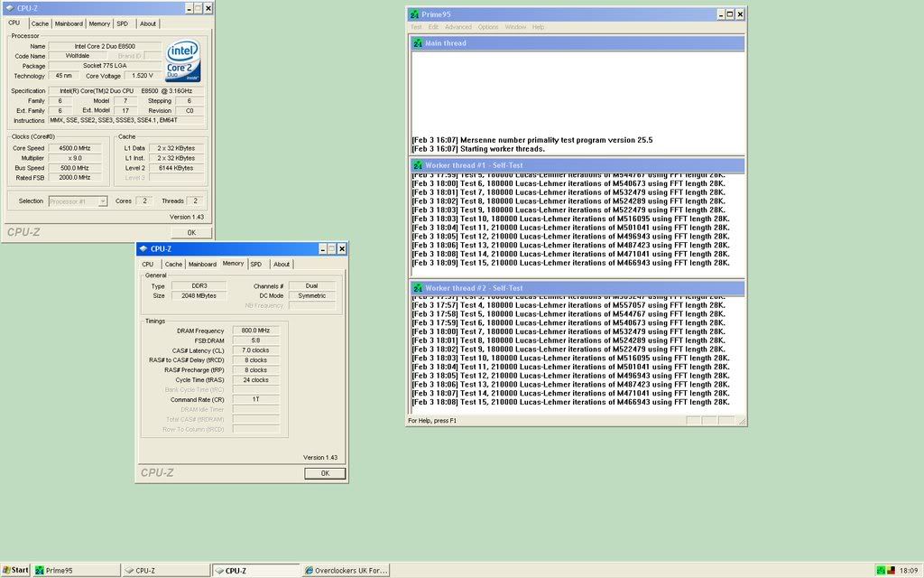This screenshot has height=578, width=924.
Task: Open the Options menu in Prime95
Action: [x=488, y=27]
